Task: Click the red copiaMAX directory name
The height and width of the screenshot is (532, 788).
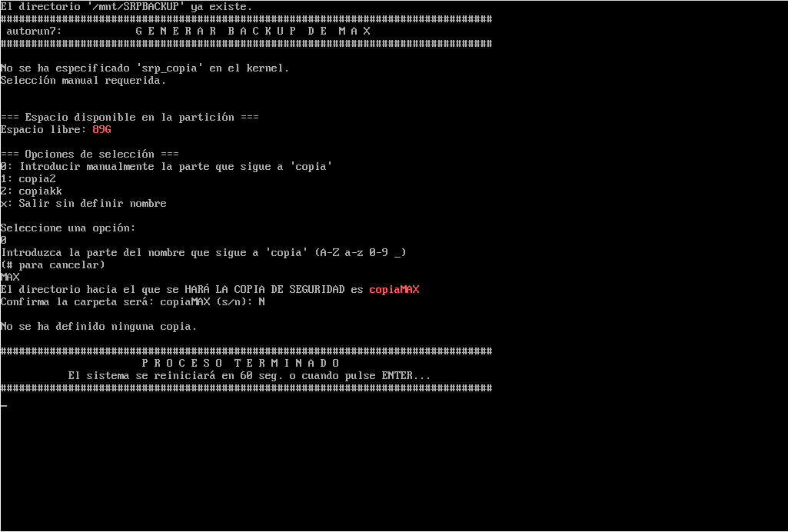Action: (x=394, y=289)
